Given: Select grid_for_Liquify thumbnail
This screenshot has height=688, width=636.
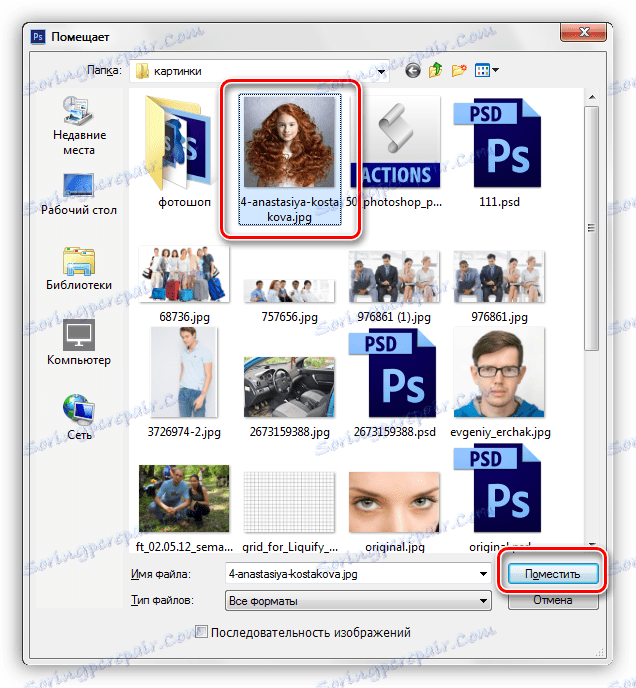Looking at the screenshot, I should tap(289, 502).
